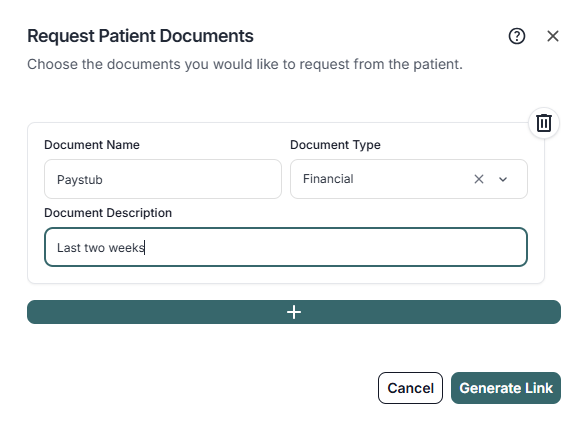Click the Generate Link button
Viewport: 586px width, 428px height.
point(506,388)
